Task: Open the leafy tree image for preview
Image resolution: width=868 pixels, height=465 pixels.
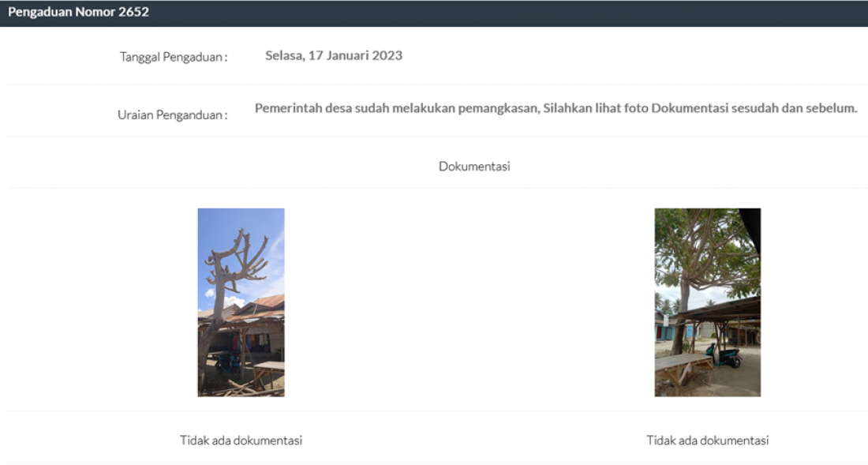Action: click(707, 302)
